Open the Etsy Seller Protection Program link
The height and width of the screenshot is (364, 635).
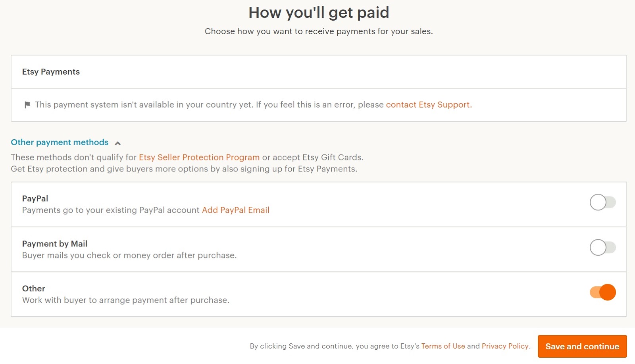pos(199,158)
